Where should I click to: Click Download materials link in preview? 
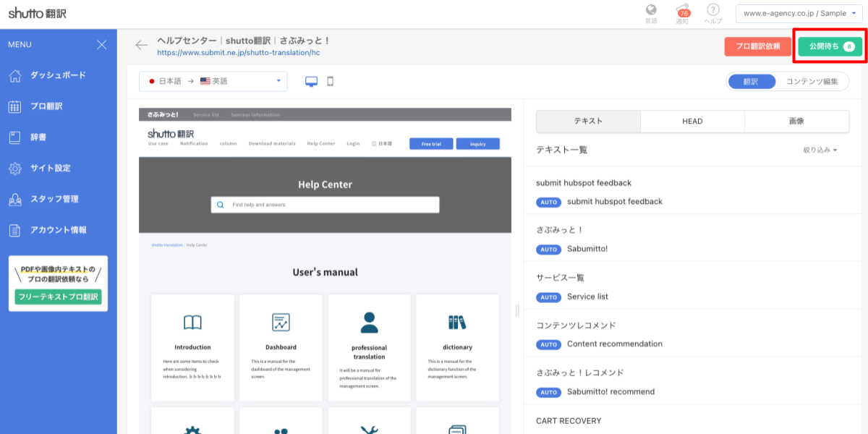coord(272,143)
